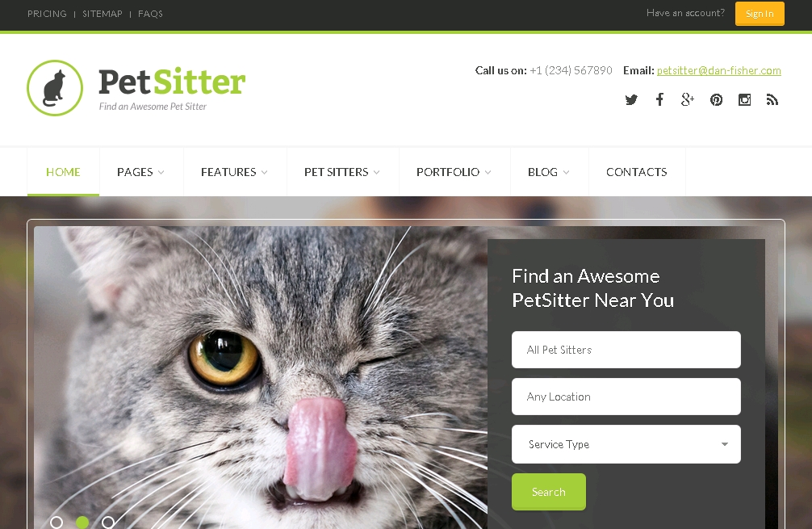Viewport: 812px width, 529px height.
Task: Go to the Home menu item
Action: [63, 172]
